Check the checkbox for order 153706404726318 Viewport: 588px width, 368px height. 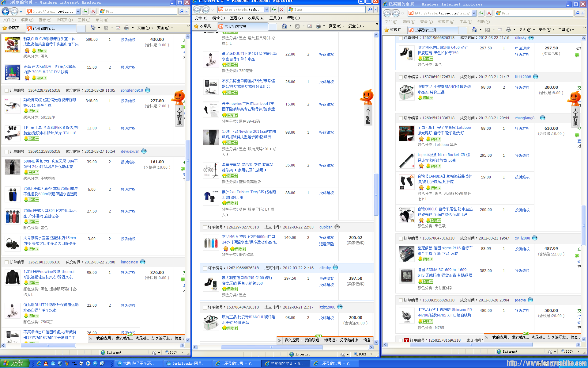click(205, 307)
